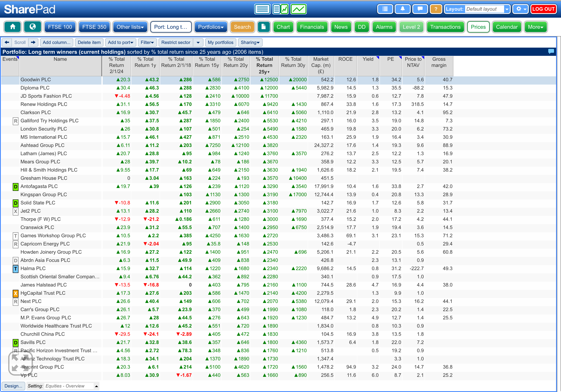The image size is (561, 392).
Task: Open the alarm bell notifications icon
Action: tap(402, 9)
